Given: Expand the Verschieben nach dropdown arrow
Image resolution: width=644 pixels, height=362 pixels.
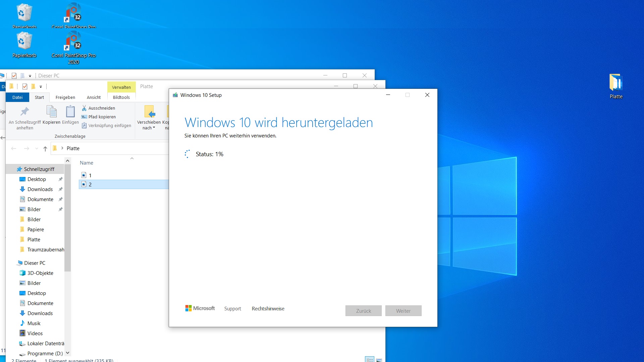Looking at the screenshot, I should point(154,128).
